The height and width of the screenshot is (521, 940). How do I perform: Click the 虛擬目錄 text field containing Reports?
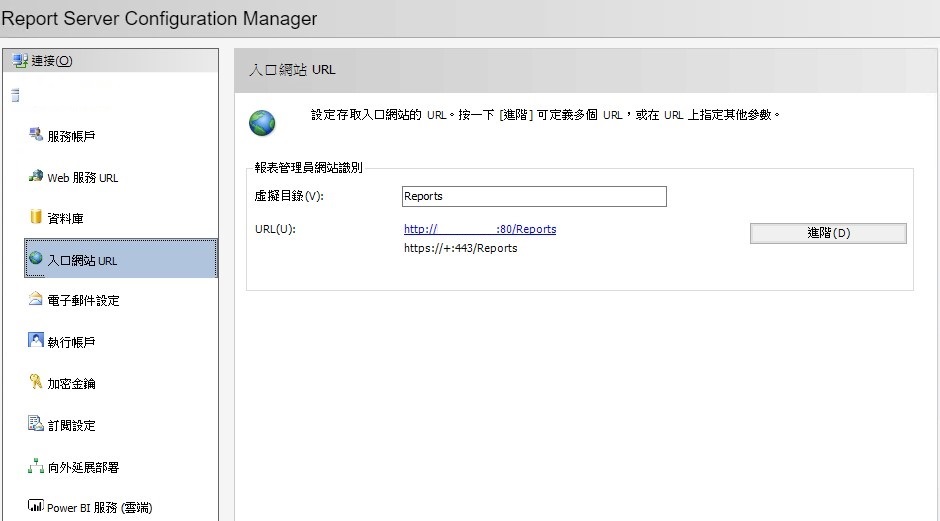tap(534, 196)
